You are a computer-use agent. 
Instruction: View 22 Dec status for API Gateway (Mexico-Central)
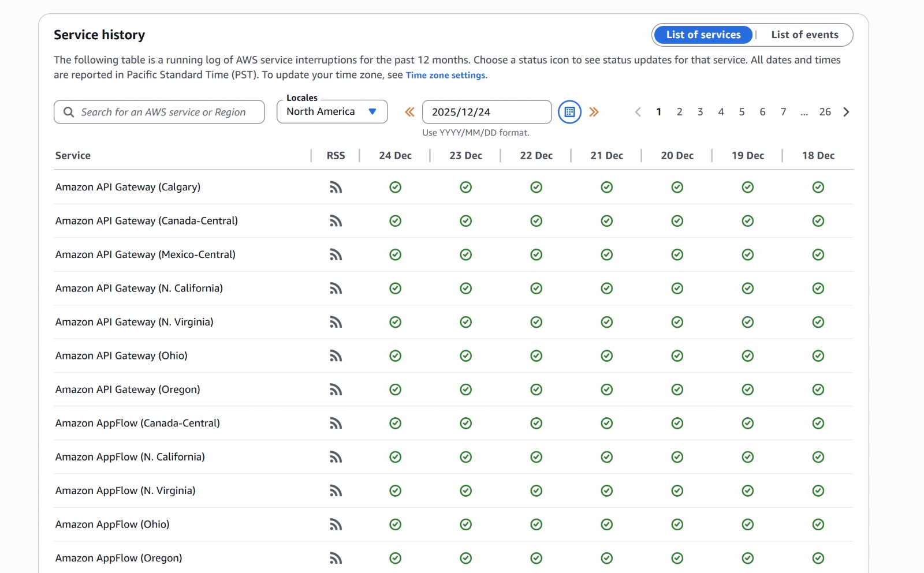[x=536, y=254]
